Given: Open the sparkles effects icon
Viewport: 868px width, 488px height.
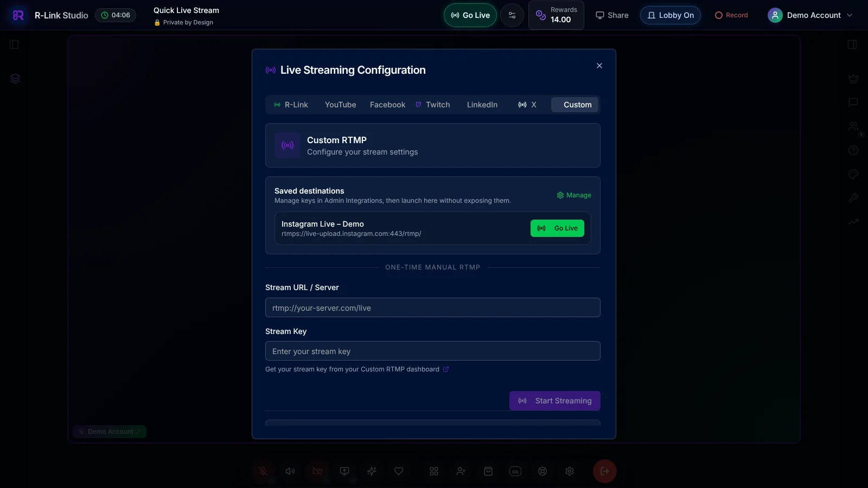Looking at the screenshot, I should [372, 471].
